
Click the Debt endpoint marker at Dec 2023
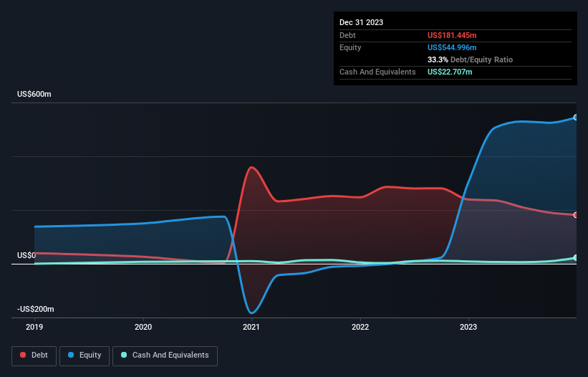click(576, 215)
